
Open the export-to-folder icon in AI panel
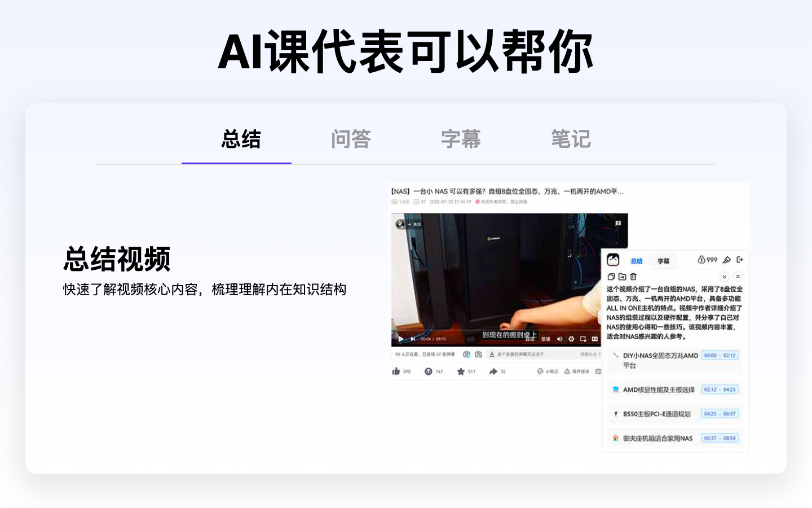coord(621,277)
